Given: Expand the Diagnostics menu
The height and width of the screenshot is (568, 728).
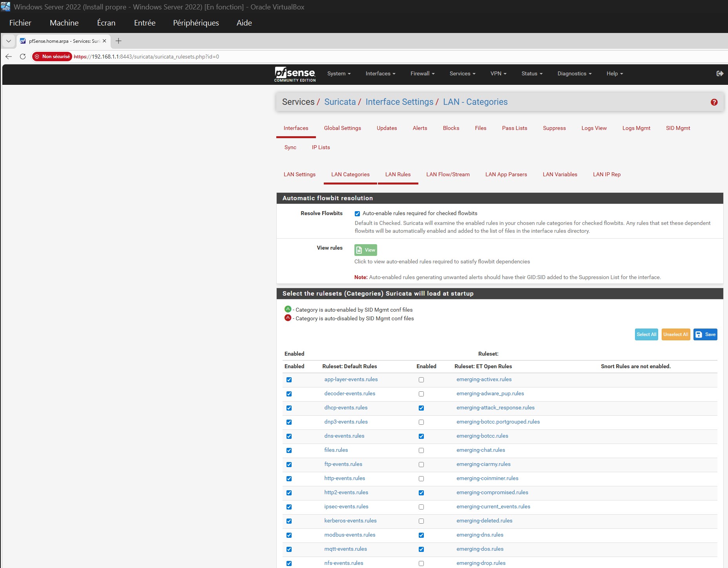Looking at the screenshot, I should [574, 73].
